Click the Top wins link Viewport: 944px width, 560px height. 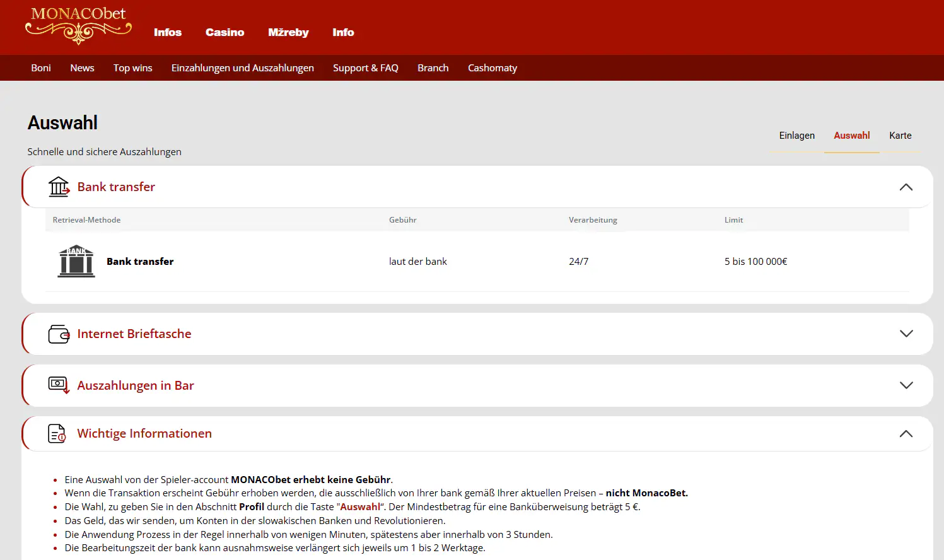[132, 68]
